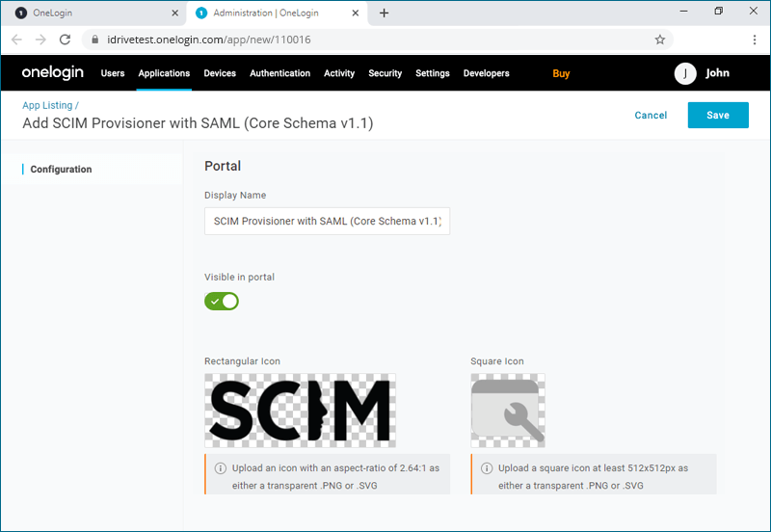This screenshot has width=771, height=532.
Task: Click the OneLogin logo in header
Action: pyautogui.click(x=52, y=73)
